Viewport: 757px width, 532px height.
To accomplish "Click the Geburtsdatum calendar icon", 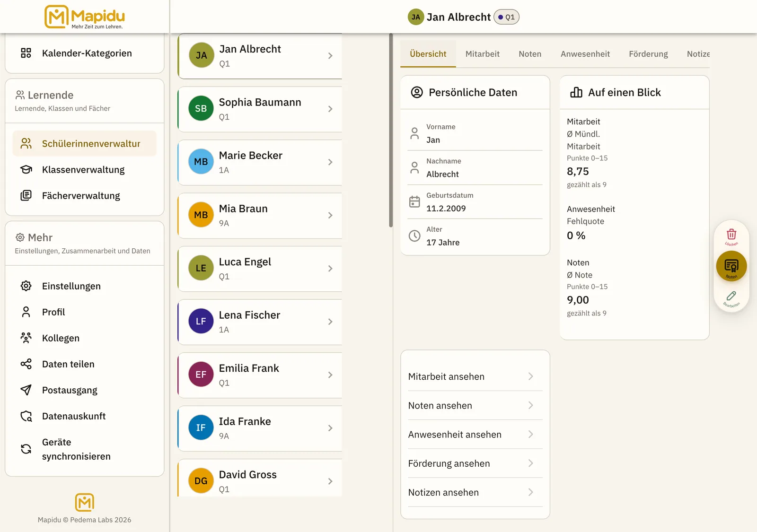I will [x=414, y=202].
